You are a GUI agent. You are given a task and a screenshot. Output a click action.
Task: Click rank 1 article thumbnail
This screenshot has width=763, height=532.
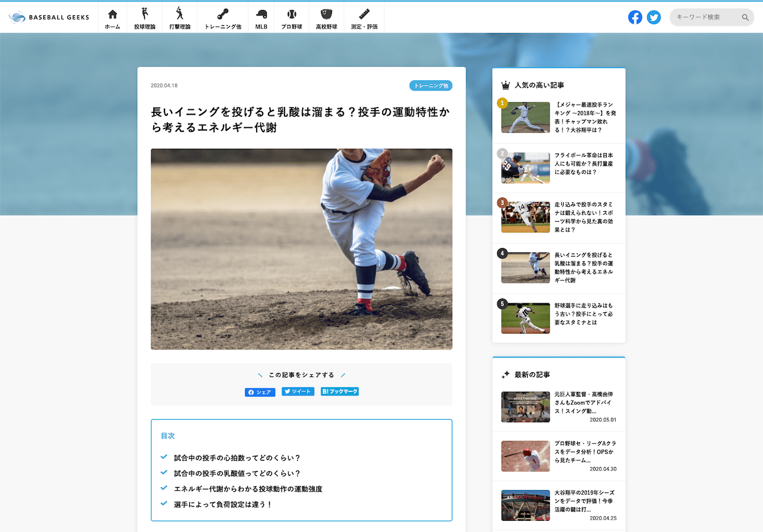click(x=526, y=117)
